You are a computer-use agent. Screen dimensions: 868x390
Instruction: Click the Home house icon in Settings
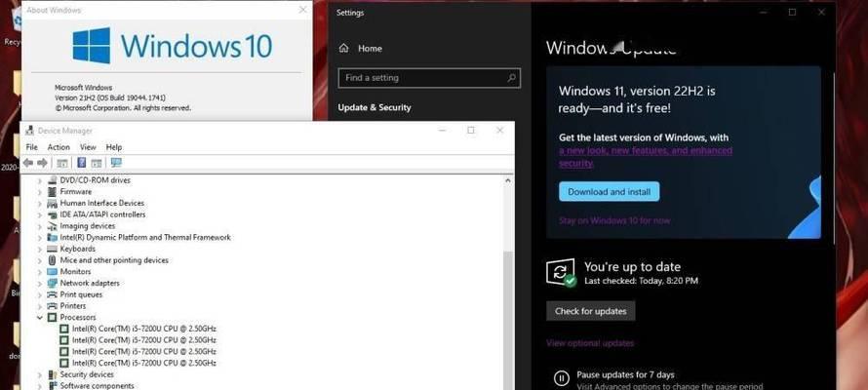[x=343, y=48]
